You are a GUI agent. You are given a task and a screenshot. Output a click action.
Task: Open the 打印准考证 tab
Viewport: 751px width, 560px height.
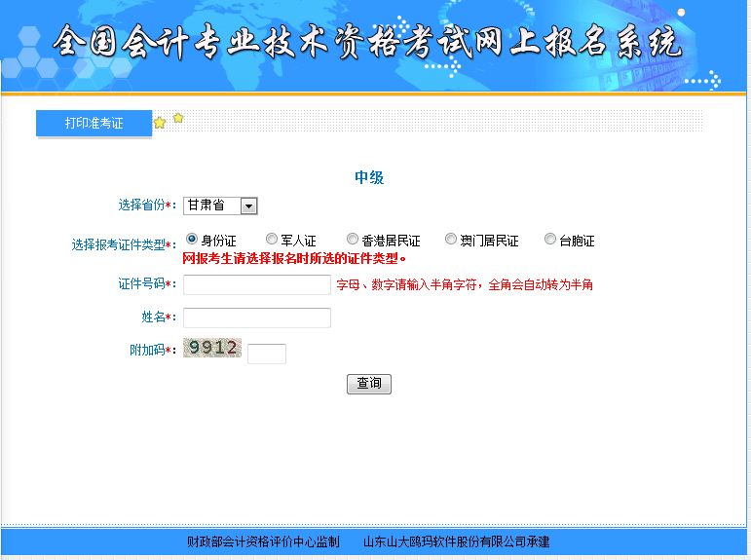tap(94, 123)
